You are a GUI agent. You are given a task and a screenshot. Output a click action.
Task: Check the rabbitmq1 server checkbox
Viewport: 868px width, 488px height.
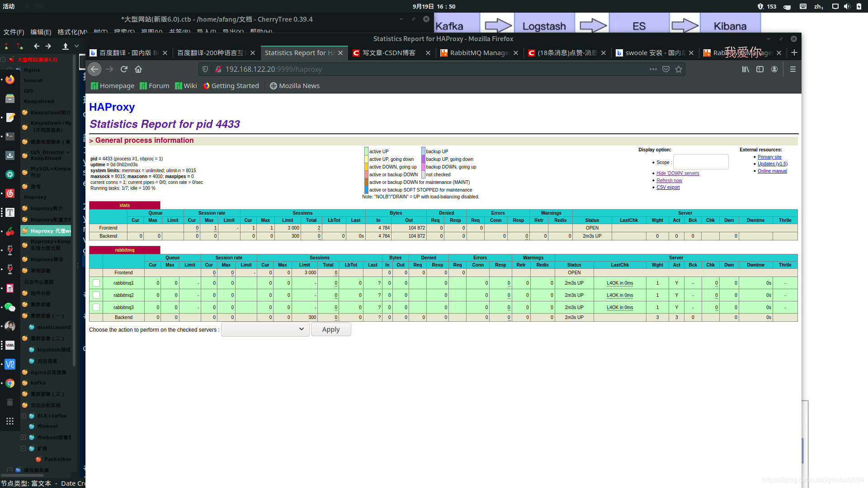click(x=96, y=282)
